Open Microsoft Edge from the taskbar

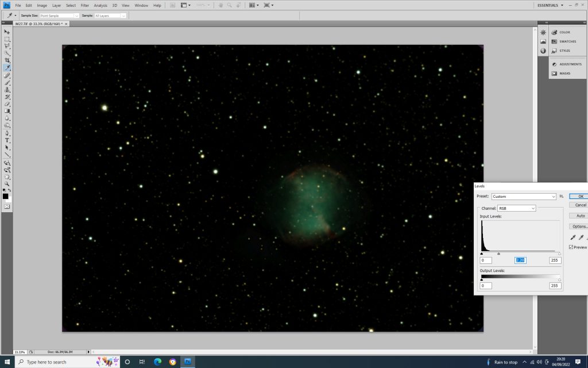click(x=157, y=362)
